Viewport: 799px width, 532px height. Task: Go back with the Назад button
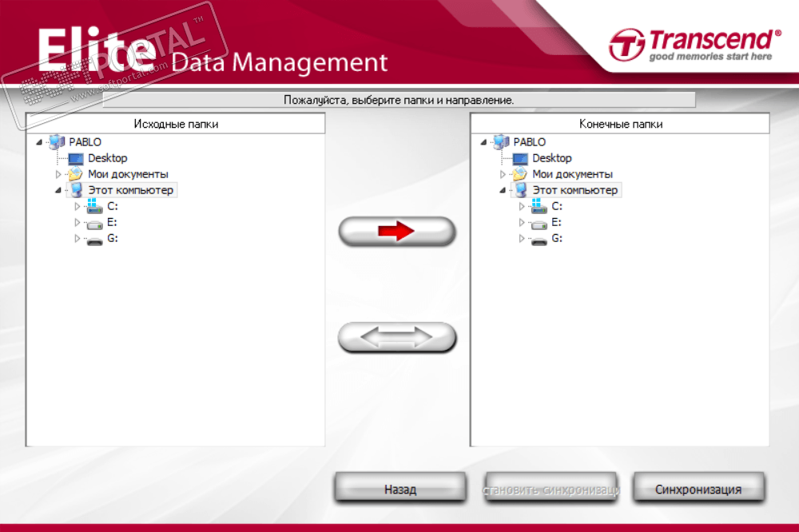(400, 489)
